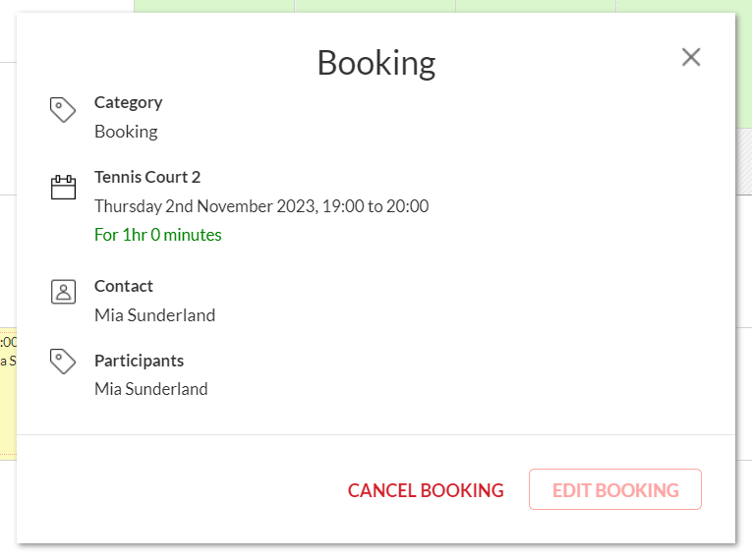Viewport: 752px width, 560px height.
Task: Click the Category heading label
Action: (x=128, y=102)
